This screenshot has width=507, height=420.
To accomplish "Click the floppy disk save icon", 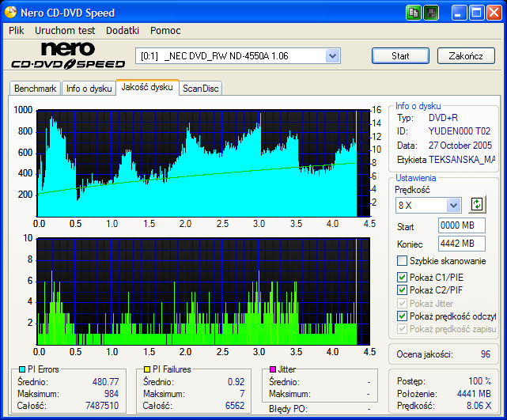I will [431, 13].
